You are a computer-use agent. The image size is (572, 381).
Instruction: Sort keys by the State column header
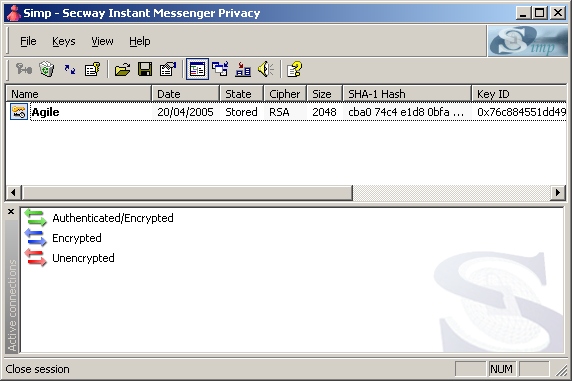coord(241,94)
